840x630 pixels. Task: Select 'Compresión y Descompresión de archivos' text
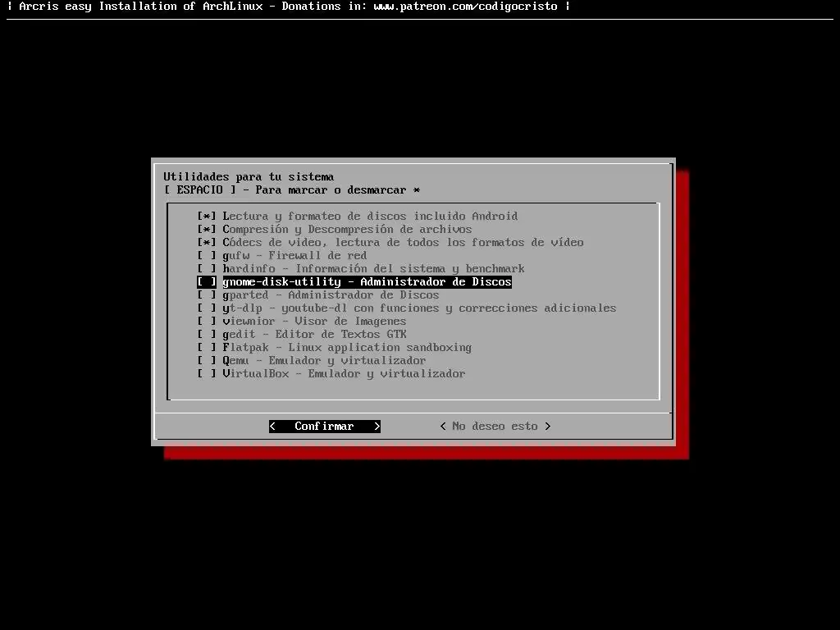(347, 230)
